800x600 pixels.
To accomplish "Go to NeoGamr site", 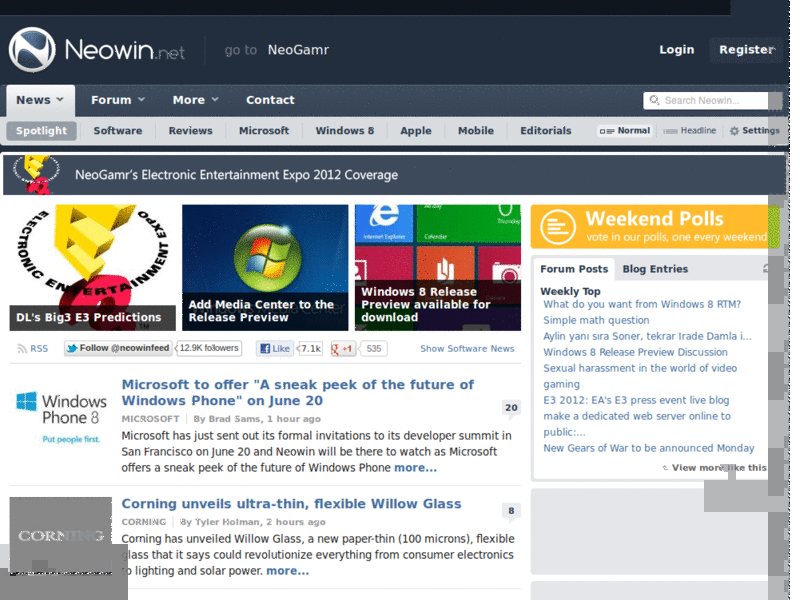I will tap(298, 50).
